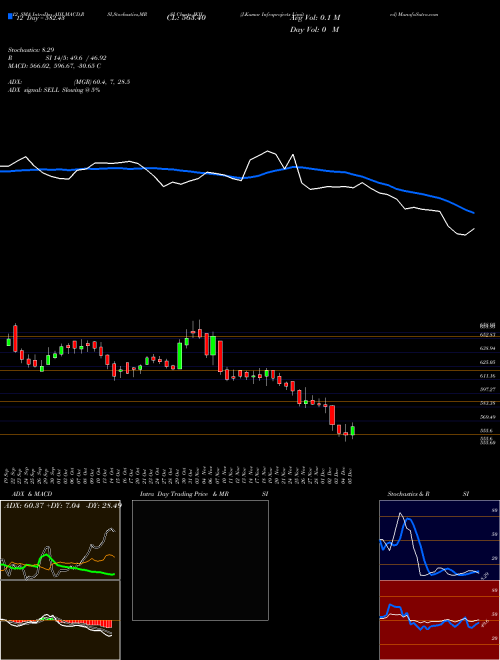
Task: Click the RSI 14/3 values line
Action: (57, 58)
